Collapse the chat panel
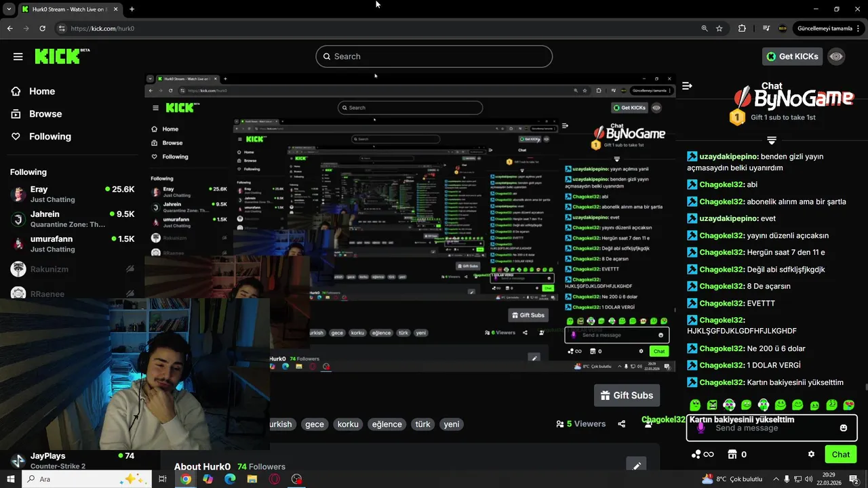The image size is (868, 488). [687, 86]
